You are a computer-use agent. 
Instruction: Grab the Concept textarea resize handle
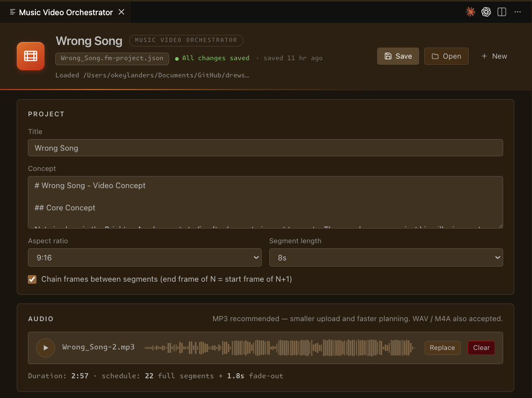500,226
